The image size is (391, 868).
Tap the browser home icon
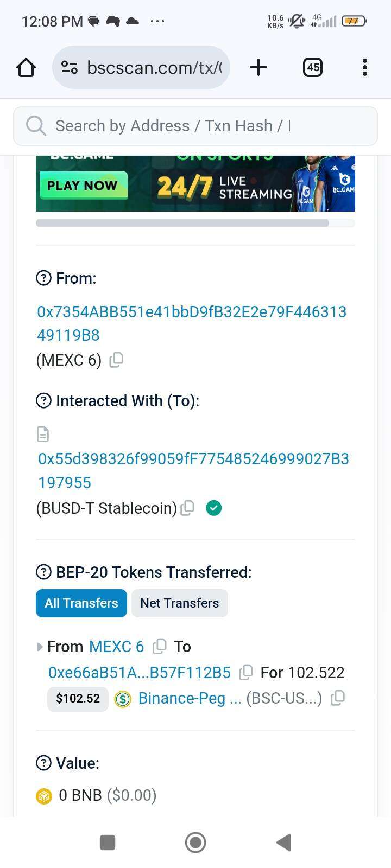(x=26, y=67)
